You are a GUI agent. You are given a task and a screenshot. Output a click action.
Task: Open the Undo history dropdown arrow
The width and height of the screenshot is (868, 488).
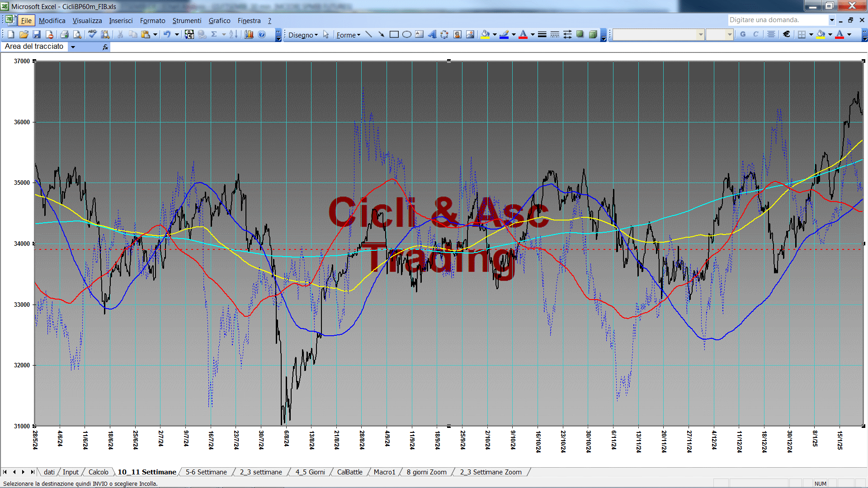[x=177, y=35]
